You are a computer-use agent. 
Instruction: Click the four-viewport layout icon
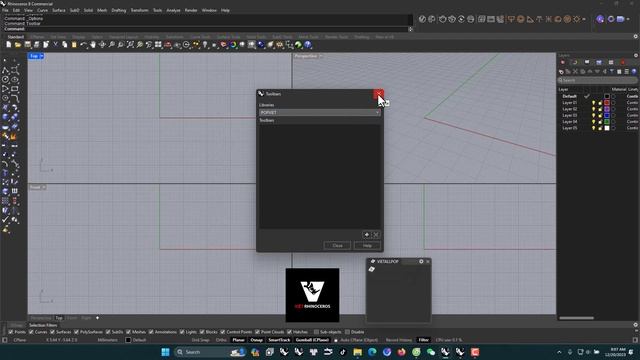click(x=158, y=45)
